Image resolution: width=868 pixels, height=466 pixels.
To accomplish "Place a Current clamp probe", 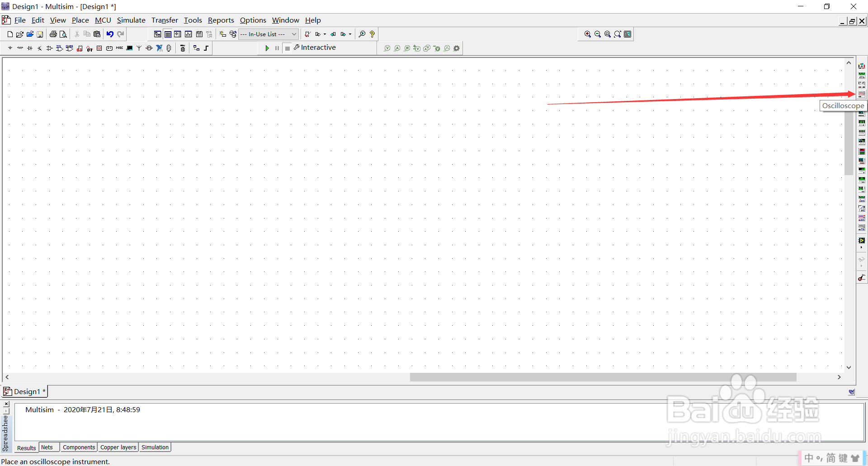I will pyautogui.click(x=862, y=278).
